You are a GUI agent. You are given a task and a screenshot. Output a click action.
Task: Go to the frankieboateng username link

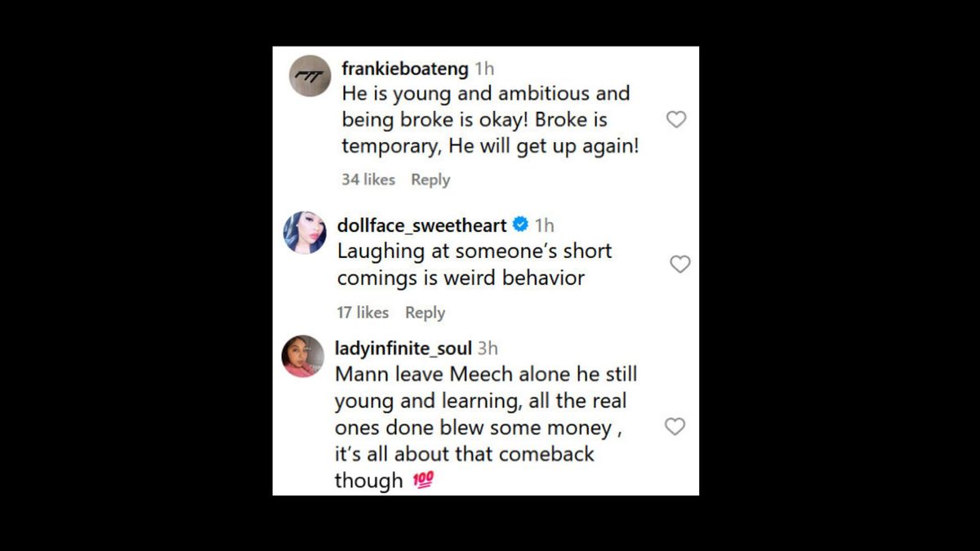click(405, 69)
